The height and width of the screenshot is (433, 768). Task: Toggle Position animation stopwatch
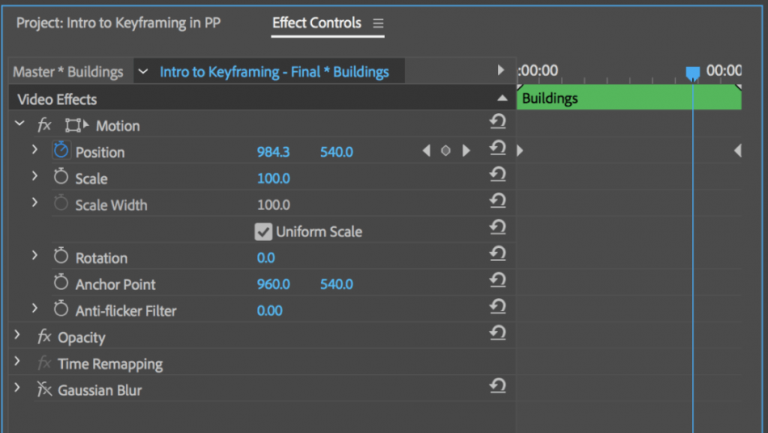click(61, 151)
